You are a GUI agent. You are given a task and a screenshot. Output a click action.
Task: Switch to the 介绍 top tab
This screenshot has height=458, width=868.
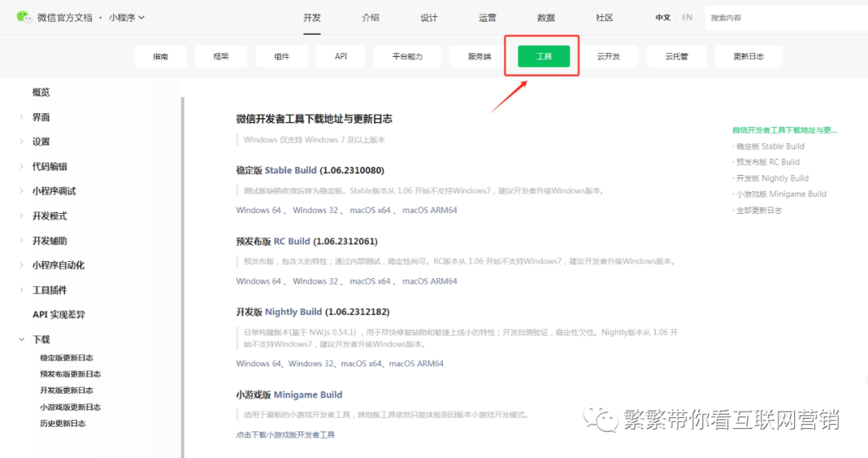tap(371, 18)
